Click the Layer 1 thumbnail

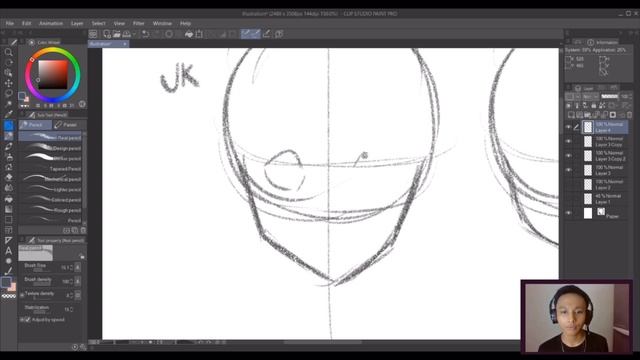pyautogui.click(x=588, y=199)
